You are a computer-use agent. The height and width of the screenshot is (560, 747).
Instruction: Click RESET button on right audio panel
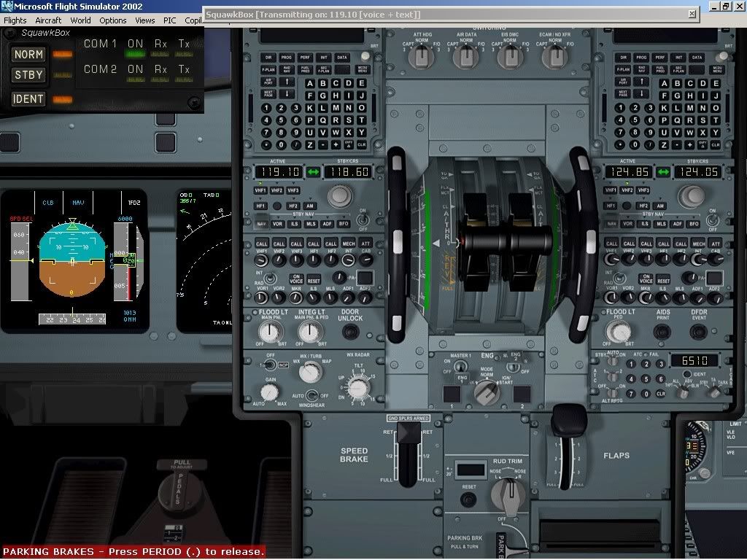pos(664,279)
